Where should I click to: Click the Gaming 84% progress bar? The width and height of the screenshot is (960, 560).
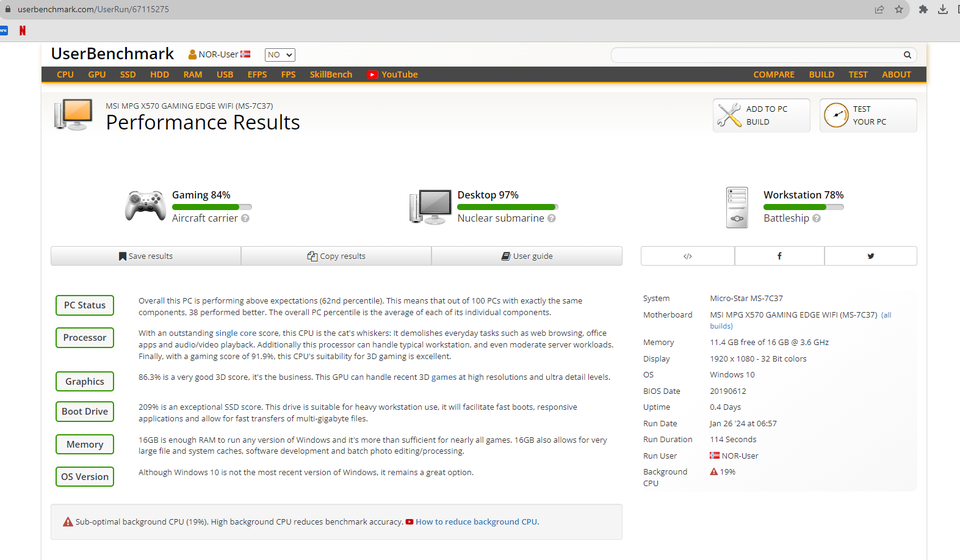click(212, 207)
